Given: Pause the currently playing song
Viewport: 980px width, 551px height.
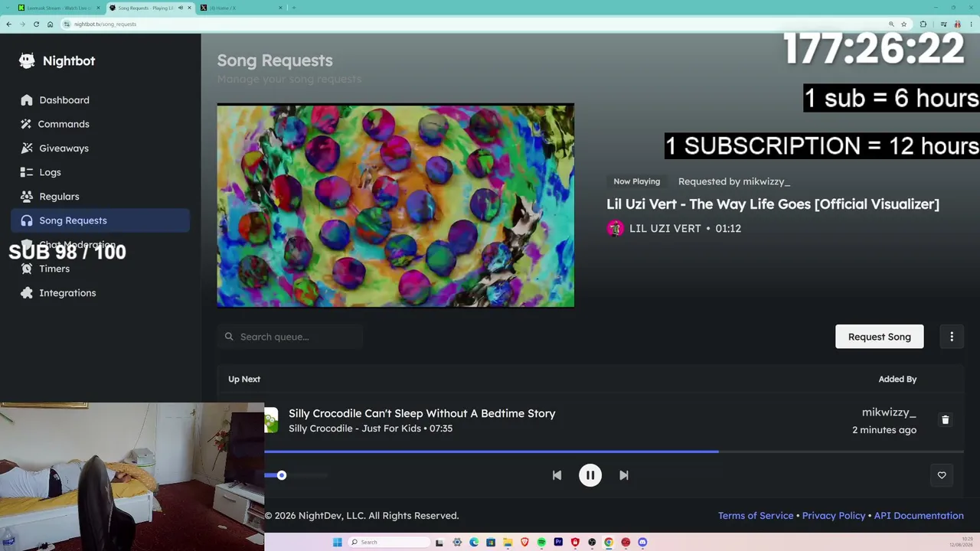Looking at the screenshot, I should pyautogui.click(x=590, y=475).
